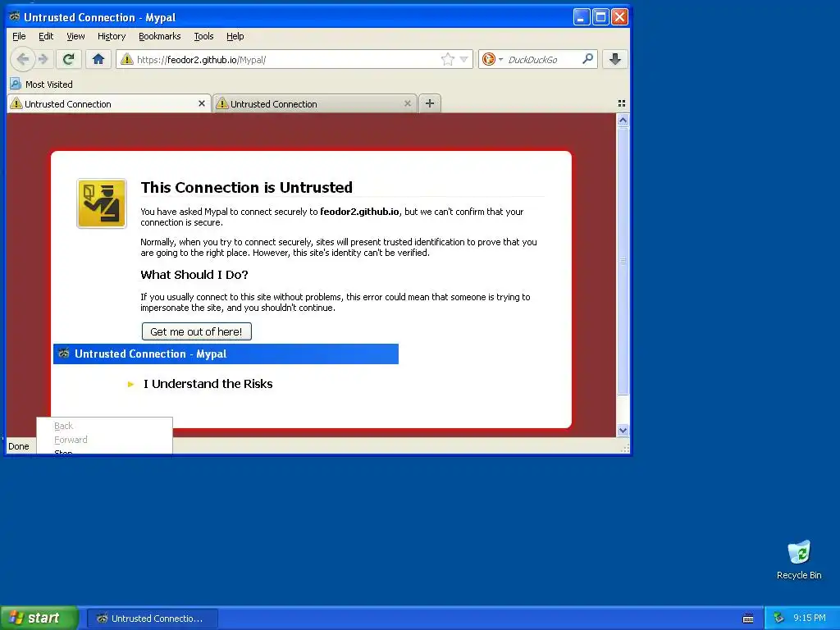Open the View menu
840x630 pixels.
tap(75, 36)
